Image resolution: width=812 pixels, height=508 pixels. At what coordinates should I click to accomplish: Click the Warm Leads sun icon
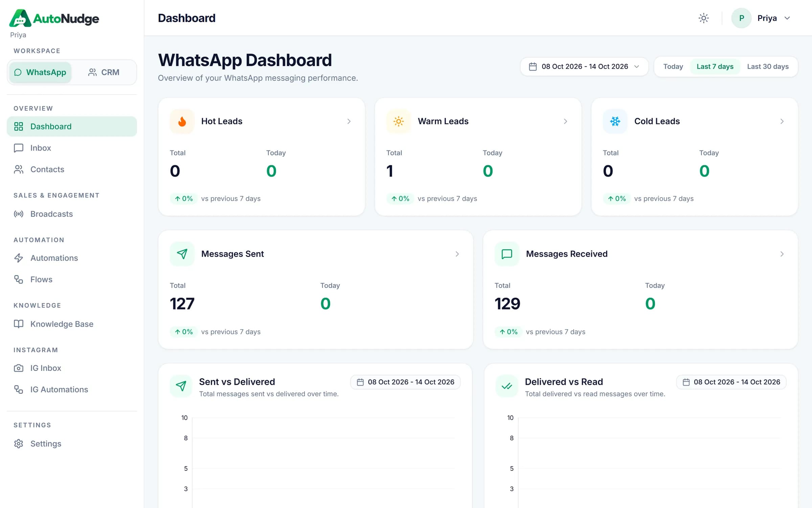click(x=399, y=121)
